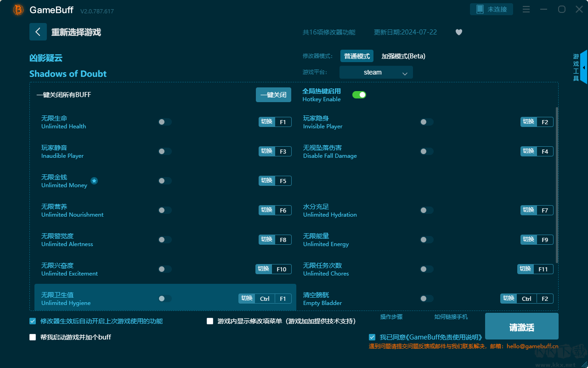Turn on Inaudible Player toggle
The width and height of the screenshot is (588, 368).
(x=165, y=151)
